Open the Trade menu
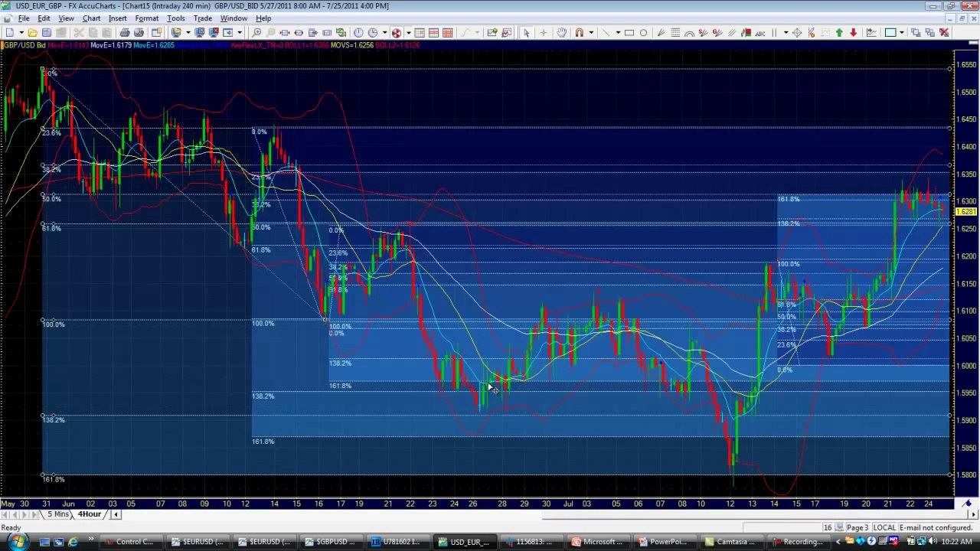This screenshot has height=551, width=980. [x=202, y=18]
